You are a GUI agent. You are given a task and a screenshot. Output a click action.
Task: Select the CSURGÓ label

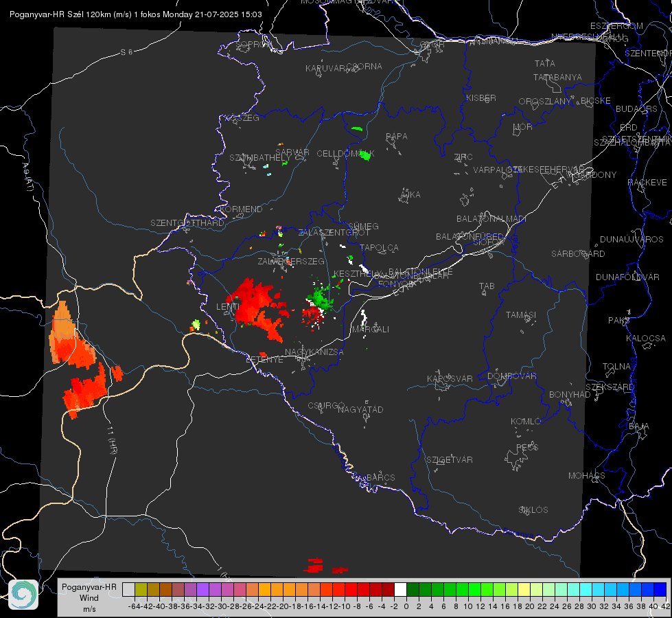[326, 406]
